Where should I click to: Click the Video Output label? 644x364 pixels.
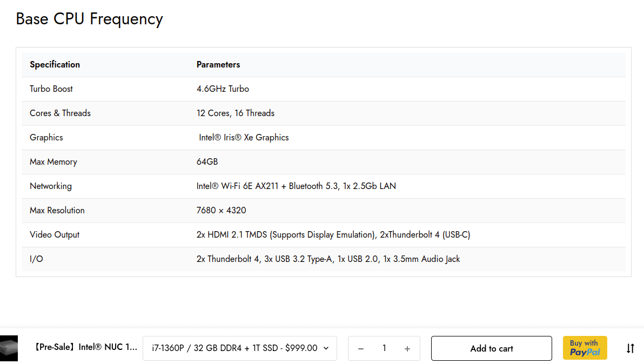click(x=54, y=235)
